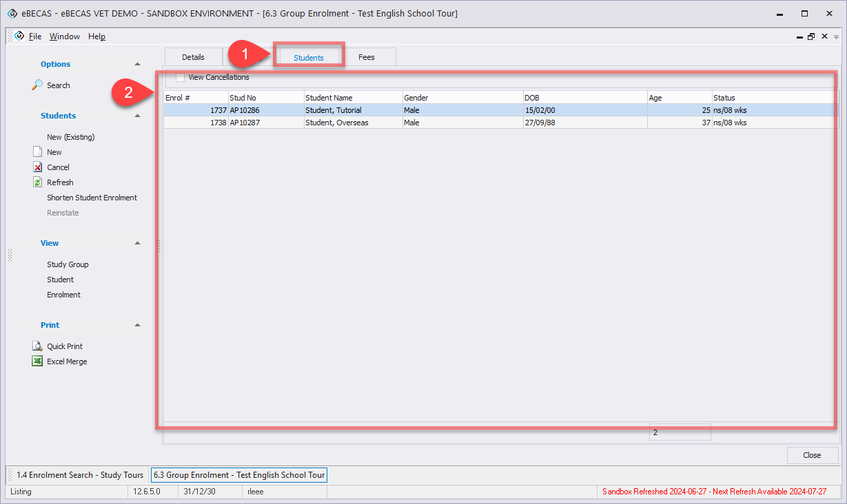Open the Details tab
Screen dimensions: 847x504
pos(194,57)
